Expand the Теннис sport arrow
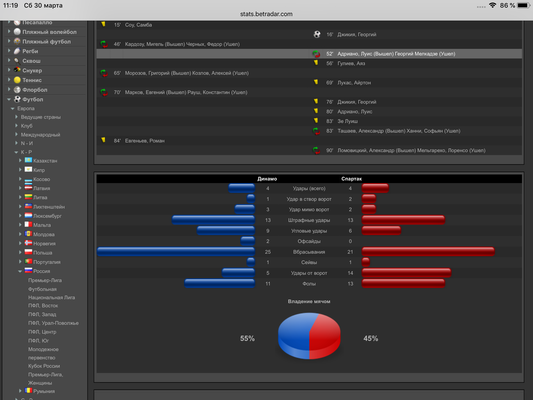 tap(9, 80)
